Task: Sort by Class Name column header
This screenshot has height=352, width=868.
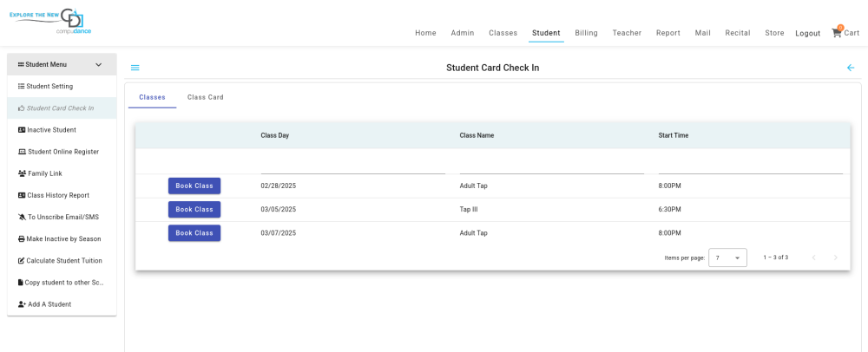Action: 477,135
